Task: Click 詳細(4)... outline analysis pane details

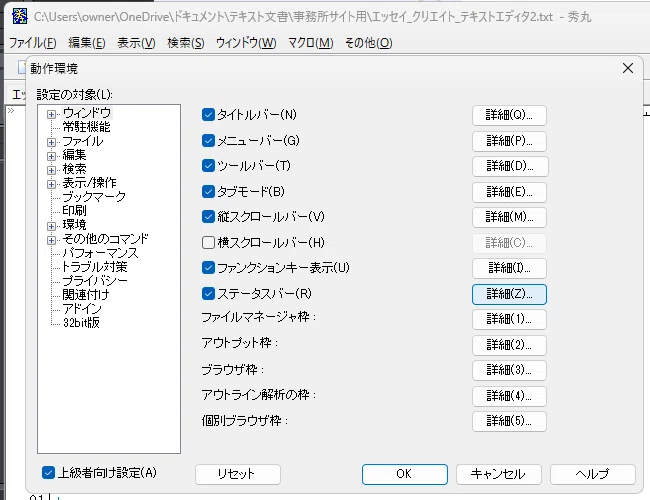Action: [x=509, y=396]
